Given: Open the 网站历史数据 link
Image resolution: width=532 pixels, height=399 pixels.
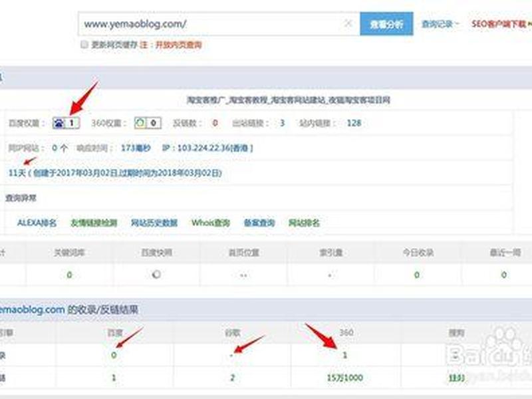Looking at the screenshot, I should 154,223.
